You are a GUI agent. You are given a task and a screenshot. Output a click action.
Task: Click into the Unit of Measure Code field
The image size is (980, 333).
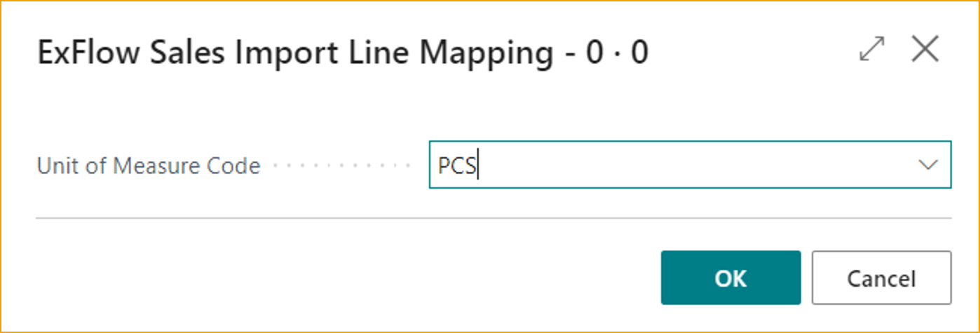673,165
